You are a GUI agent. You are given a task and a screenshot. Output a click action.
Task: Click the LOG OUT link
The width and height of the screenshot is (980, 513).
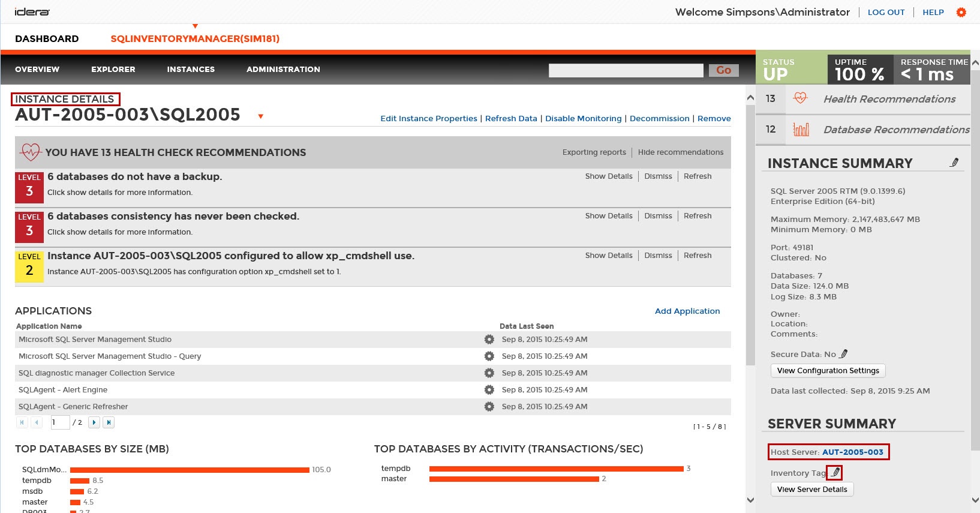tap(886, 13)
